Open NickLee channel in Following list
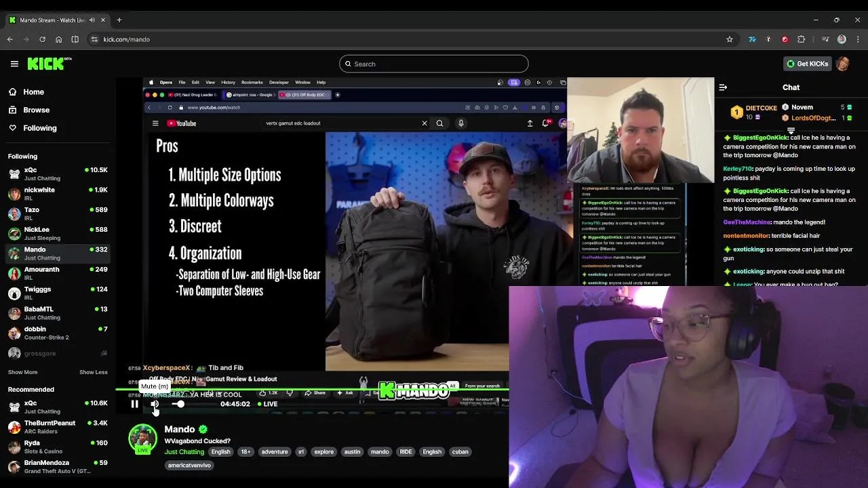 pyautogui.click(x=58, y=233)
